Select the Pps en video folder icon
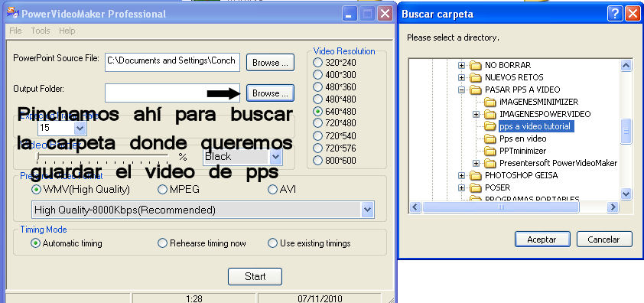Image resolution: width=644 pixels, height=303 pixels. (490, 138)
